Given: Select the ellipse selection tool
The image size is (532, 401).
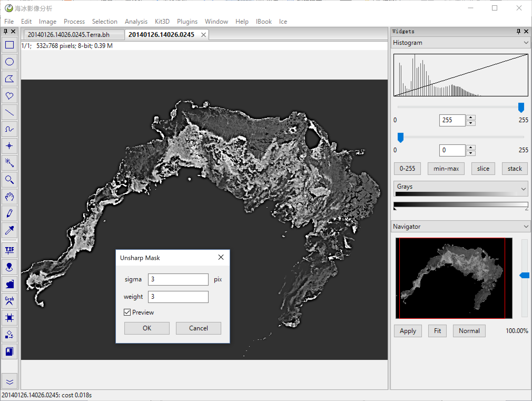Looking at the screenshot, I should pos(9,62).
